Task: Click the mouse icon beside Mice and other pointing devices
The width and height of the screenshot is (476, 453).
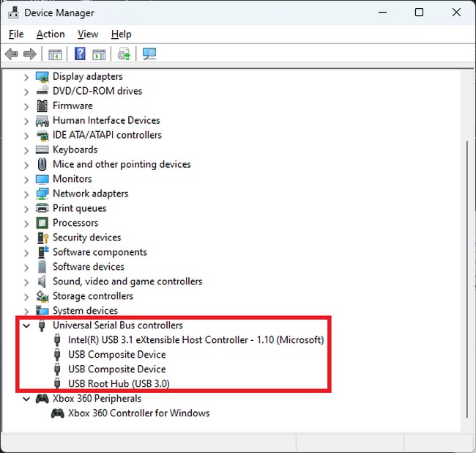Action: click(x=42, y=164)
